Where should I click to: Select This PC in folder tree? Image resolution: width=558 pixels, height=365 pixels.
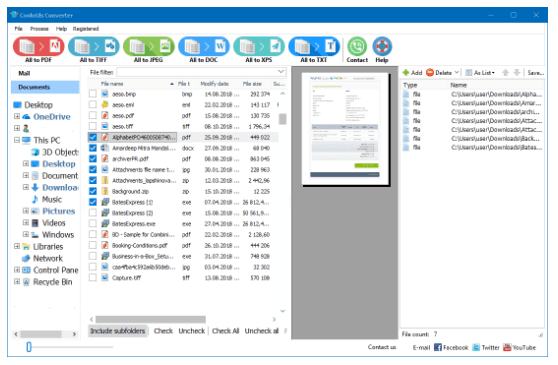click(x=41, y=140)
